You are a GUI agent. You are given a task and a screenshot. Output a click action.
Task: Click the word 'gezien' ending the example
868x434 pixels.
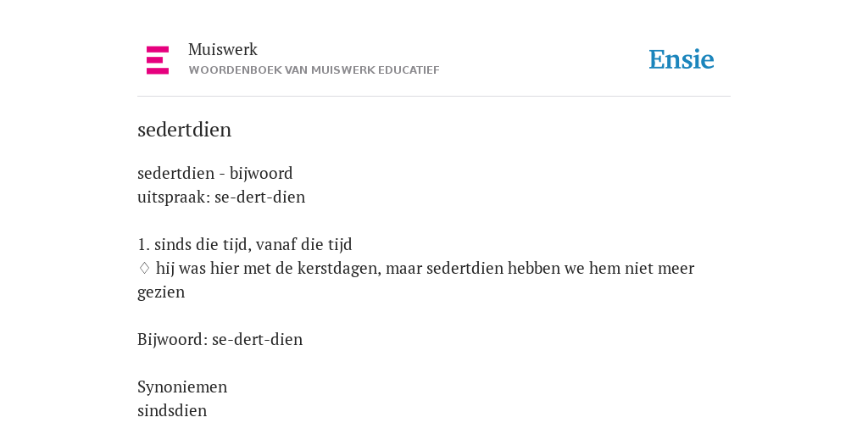click(161, 292)
